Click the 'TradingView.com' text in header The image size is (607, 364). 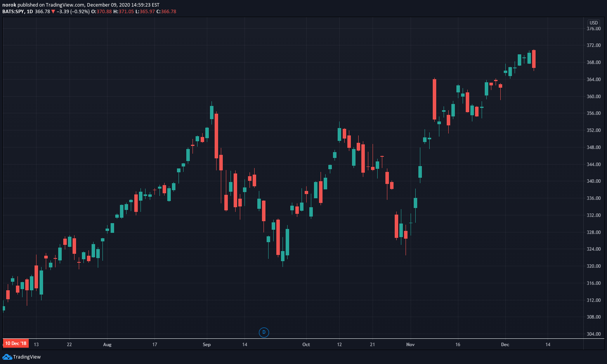coord(65,5)
